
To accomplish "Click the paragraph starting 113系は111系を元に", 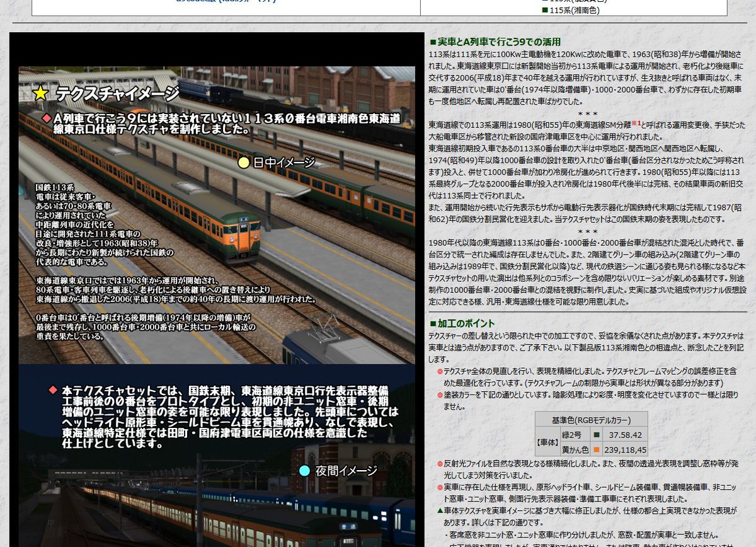I will point(586,77).
